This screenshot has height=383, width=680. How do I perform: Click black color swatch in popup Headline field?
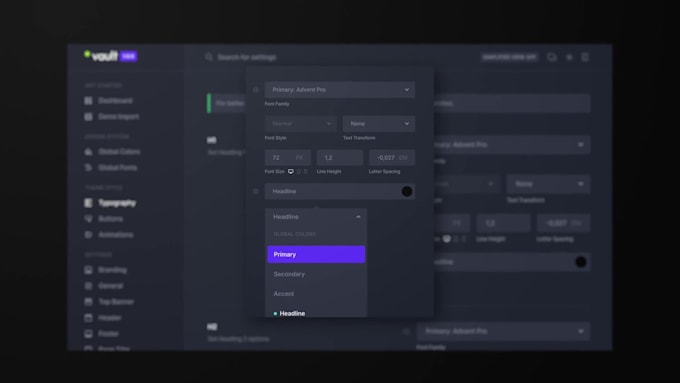(x=407, y=191)
